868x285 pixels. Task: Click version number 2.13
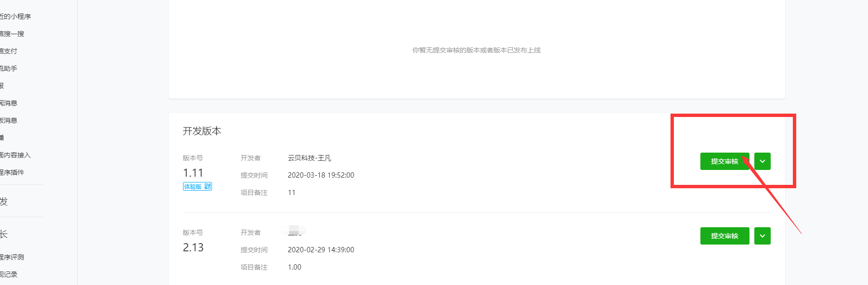(x=193, y=247)
